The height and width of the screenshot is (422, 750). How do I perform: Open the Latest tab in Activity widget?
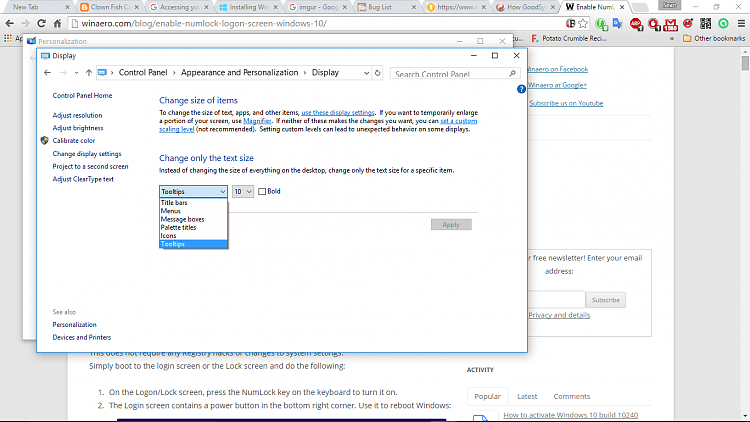[527, 397]
